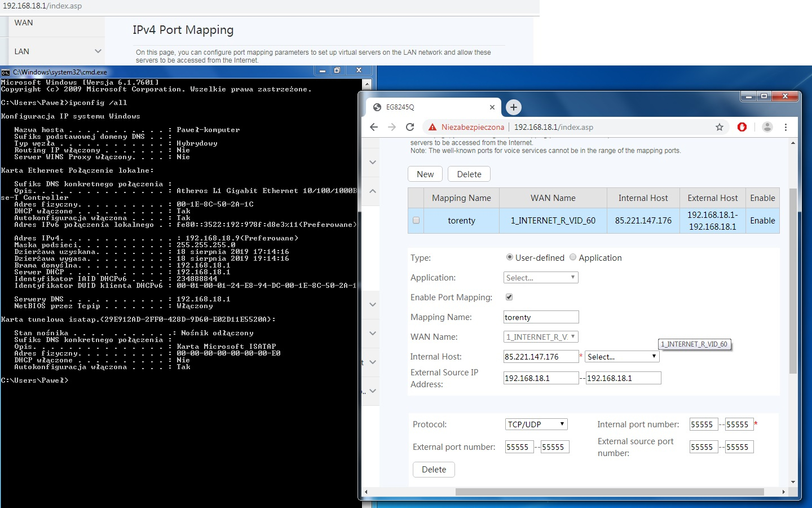Click the second Internal port number field
Image resolution: width=812 pixels, height=508 pixels.
point(739,424)
